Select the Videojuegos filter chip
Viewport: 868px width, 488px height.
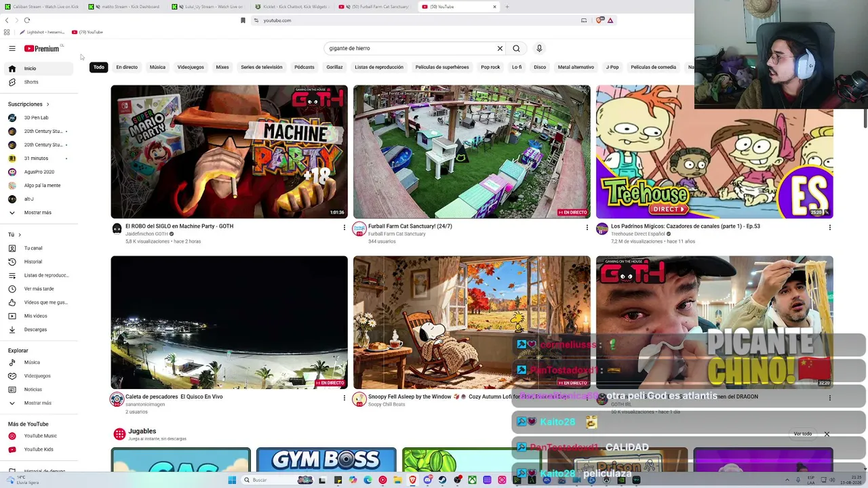(191, 67)
